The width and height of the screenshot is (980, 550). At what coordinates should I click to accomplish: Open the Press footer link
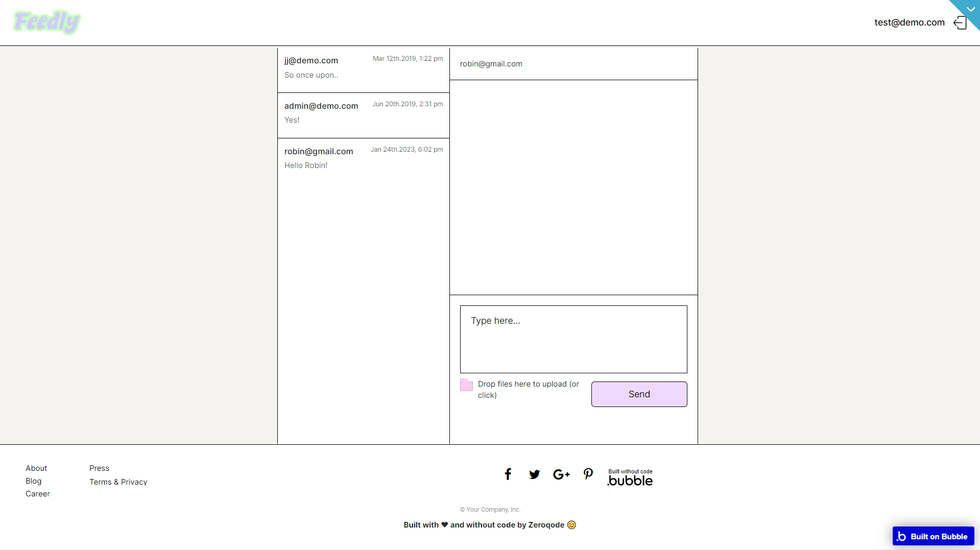click(x=100, y=468)
